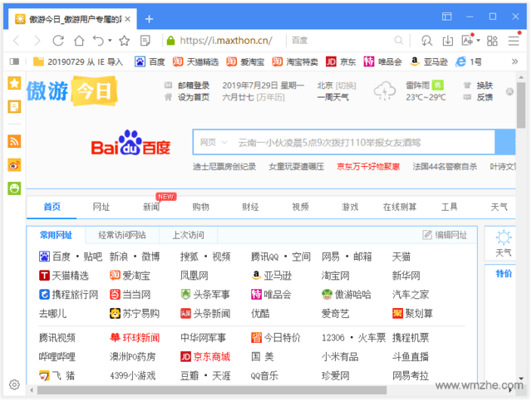
Task: Click the 编辑网址 edit button
Action: 446,235
